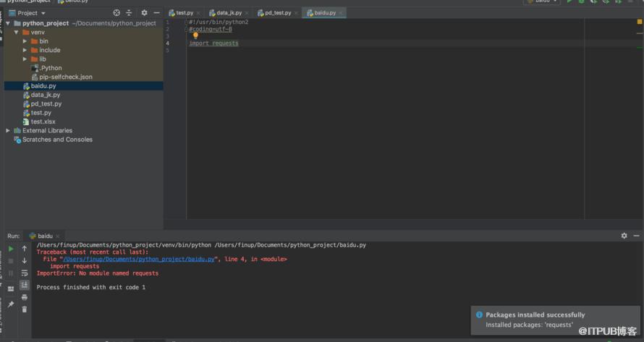The height and width of the screenshot is (342, 644).
Task: Close the pd_test.py editor tab
Action: pos(296,13)
